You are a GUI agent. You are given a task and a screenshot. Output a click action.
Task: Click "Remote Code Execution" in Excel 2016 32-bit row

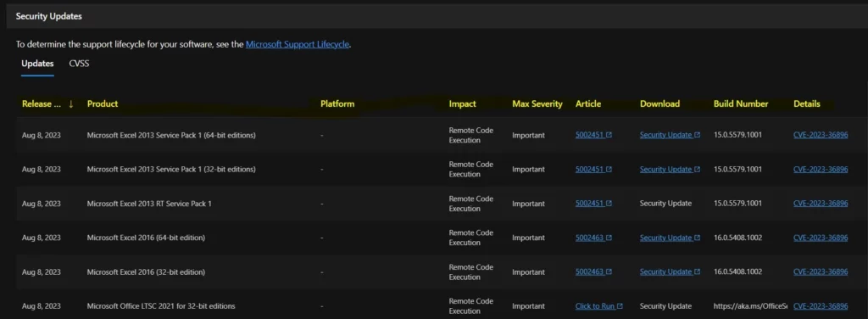point(471,272)
